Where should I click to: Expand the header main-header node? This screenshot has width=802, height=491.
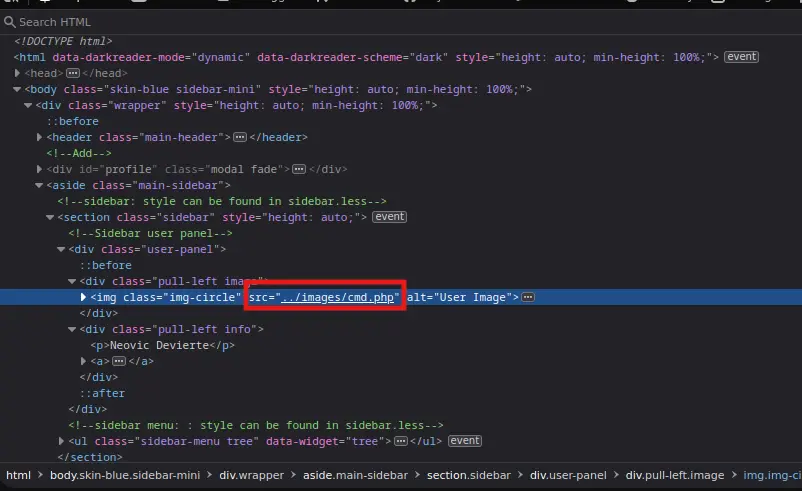coord(40,137)
